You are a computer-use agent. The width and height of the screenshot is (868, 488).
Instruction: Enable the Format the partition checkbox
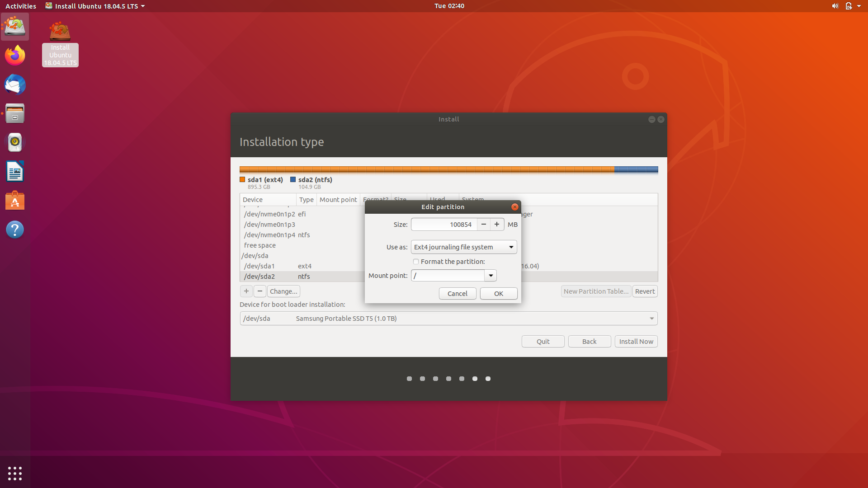coord(416,262)
